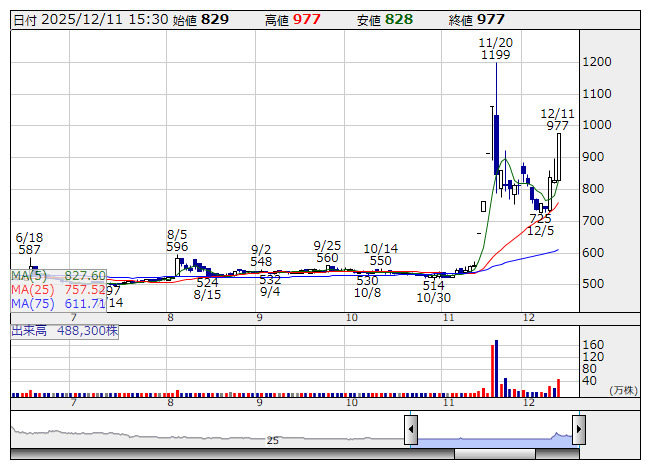The width and height of the screenshot is (653, 470).
Task: Click the tallest red volume bar in November
Action: pyautogui.click(x=494, y=366)
